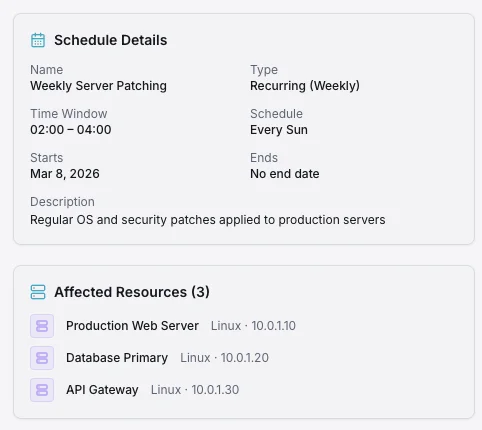
Task: Click the API Gateway resource icon
Action: coord(42,390)
